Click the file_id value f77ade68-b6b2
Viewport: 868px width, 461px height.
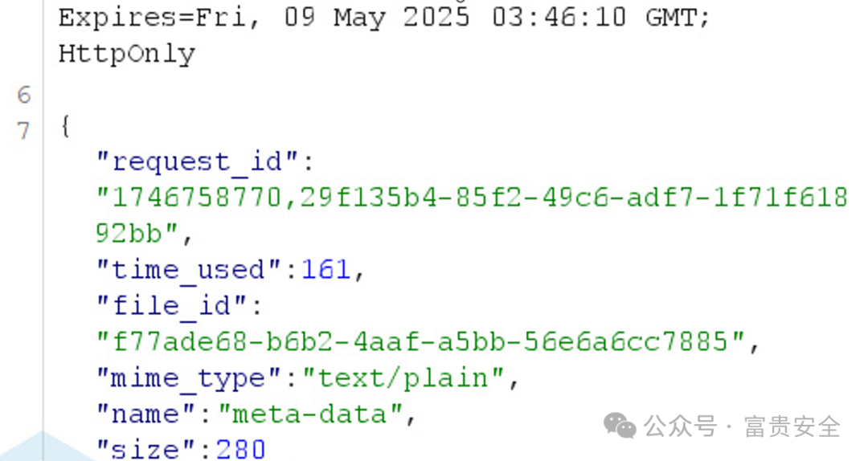(x=420, y=342)
